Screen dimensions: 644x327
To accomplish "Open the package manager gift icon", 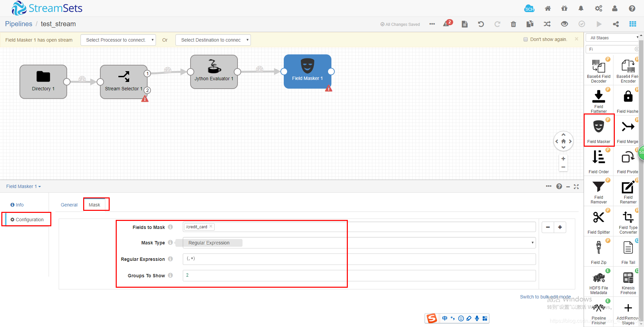I will pyautogui.click(x=565, y=8).
